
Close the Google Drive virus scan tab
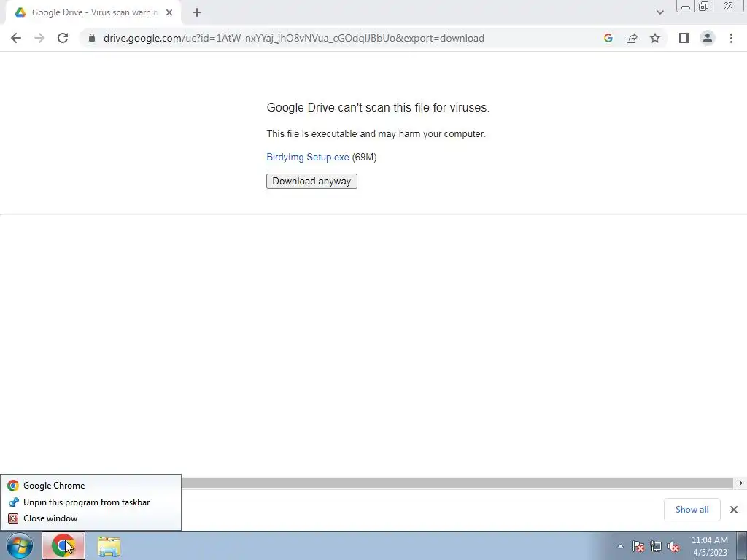click(x=169, y=12)
